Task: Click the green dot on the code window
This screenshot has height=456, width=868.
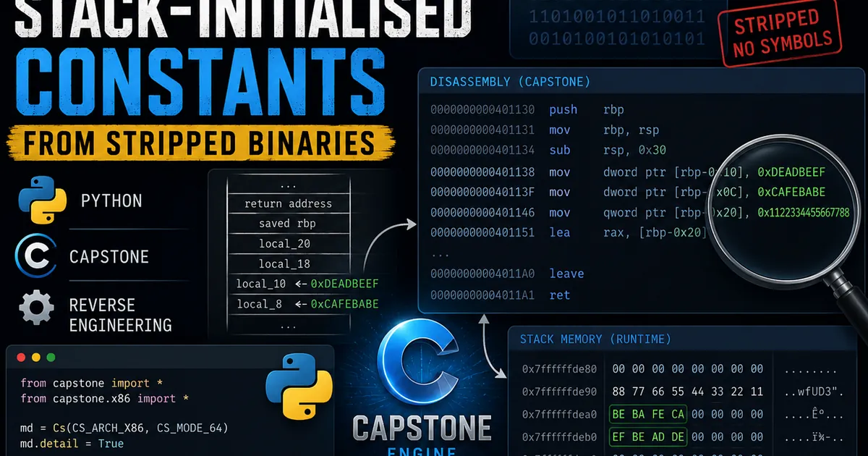Action: click(x=50, y=358)
